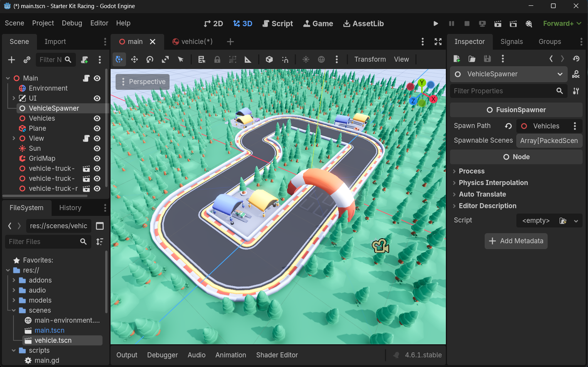Click the Instantiate Child Scene link icon
Viewport: 588px width, 367px height.
tap(27, 60)
